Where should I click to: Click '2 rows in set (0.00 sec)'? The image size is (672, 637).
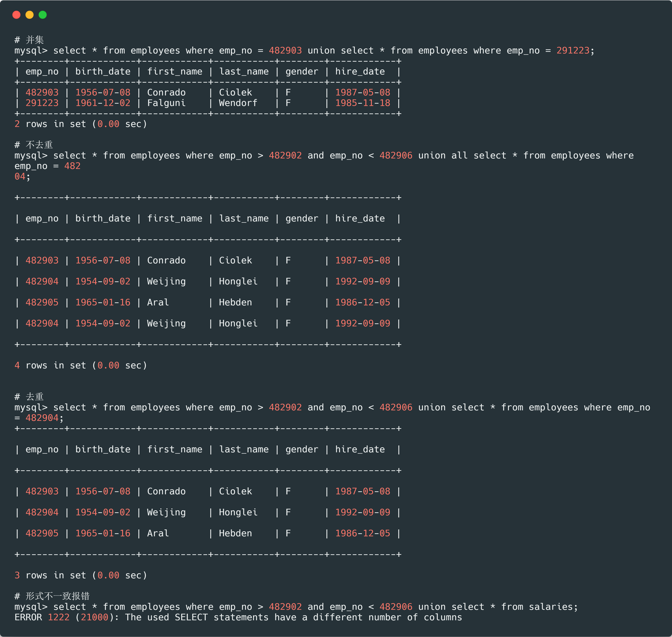(x=81, y=124)
